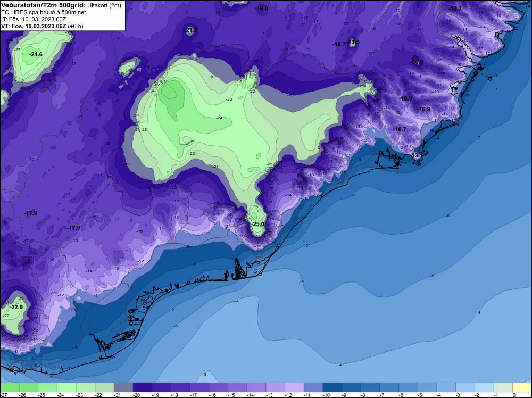Click the legend swatch above the -12 label

294,387
